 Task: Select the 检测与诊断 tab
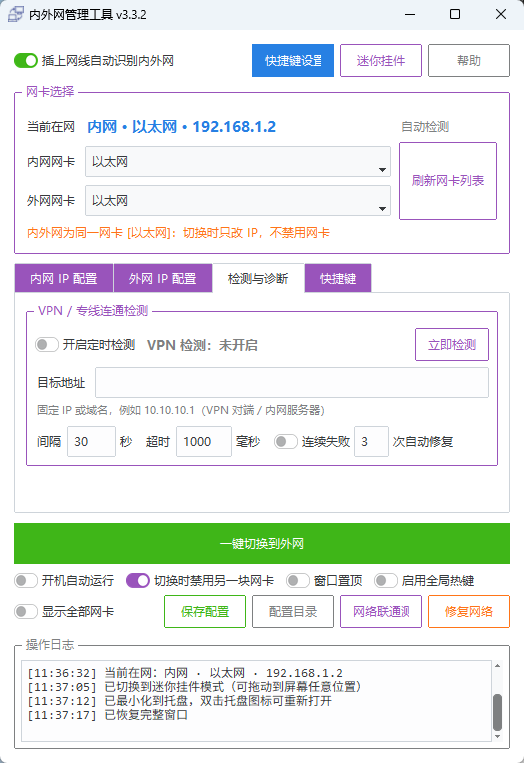point(258,278)
